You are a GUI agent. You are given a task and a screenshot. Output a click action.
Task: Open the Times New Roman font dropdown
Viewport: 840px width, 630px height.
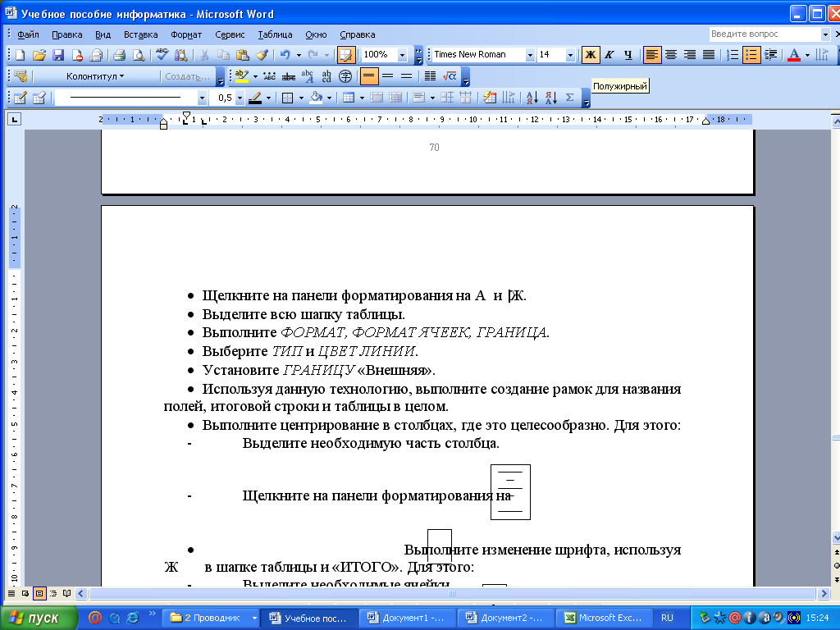(x=530, y=55)
